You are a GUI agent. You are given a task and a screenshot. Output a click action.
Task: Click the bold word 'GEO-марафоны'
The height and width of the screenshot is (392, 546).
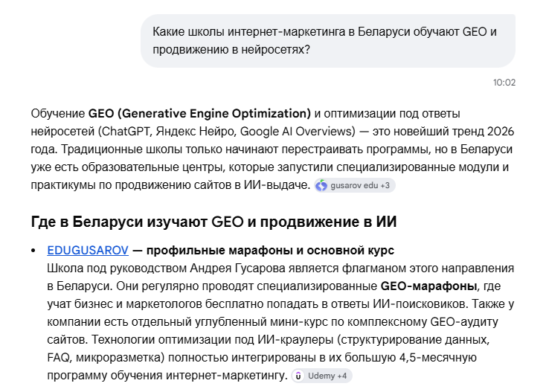[x=428, y=286]
